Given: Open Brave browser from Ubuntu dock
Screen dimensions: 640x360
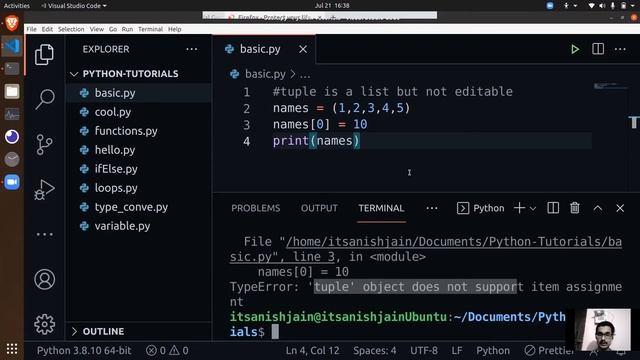Looking at the screenshot, I should 11,23.
